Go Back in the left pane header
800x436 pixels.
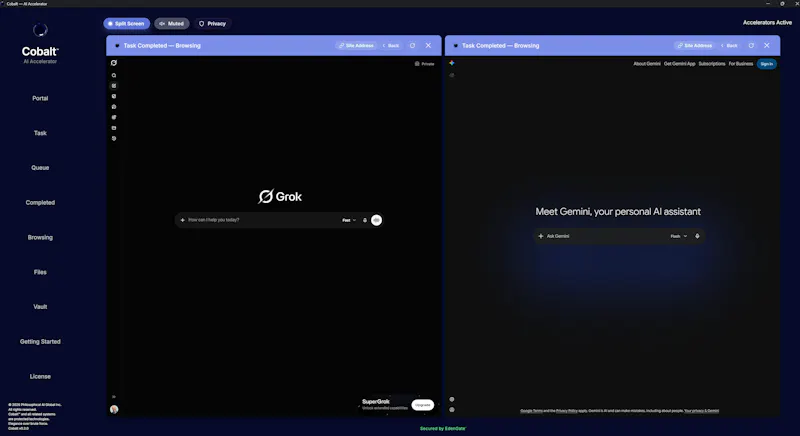(x=391, y=45)
